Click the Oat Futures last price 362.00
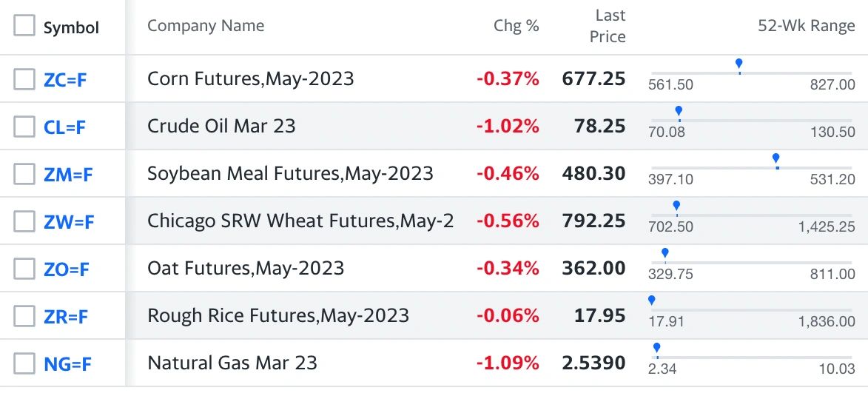The width and height of the screenshot is (868, 396). click(x=594, y=268)
